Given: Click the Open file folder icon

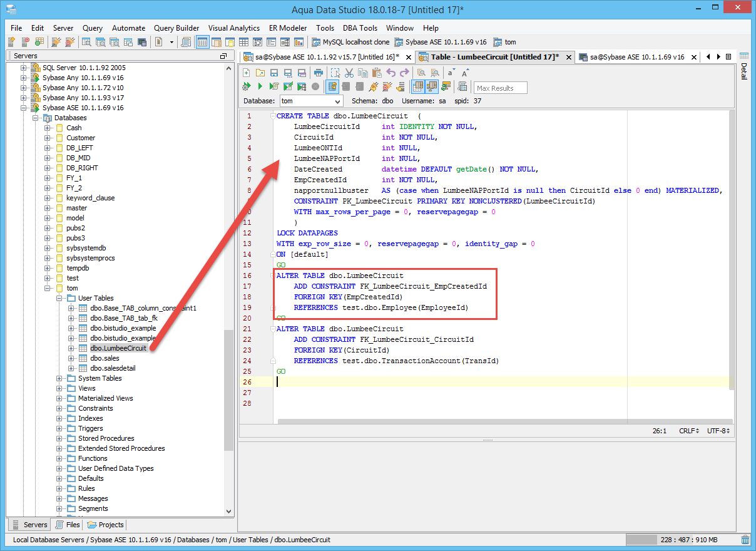Looking at the screenshot, I should 260,73.
